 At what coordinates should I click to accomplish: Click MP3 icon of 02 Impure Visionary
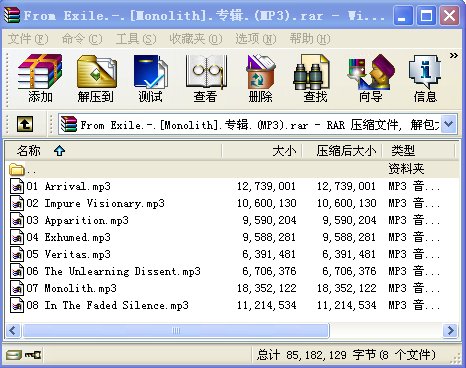pos(17,203)
